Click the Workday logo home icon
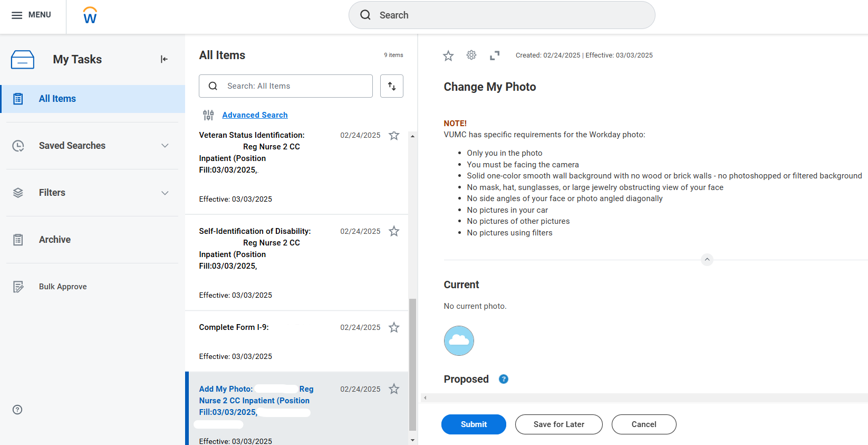Viewport: 868px width, 445px height. pos(90,15)
